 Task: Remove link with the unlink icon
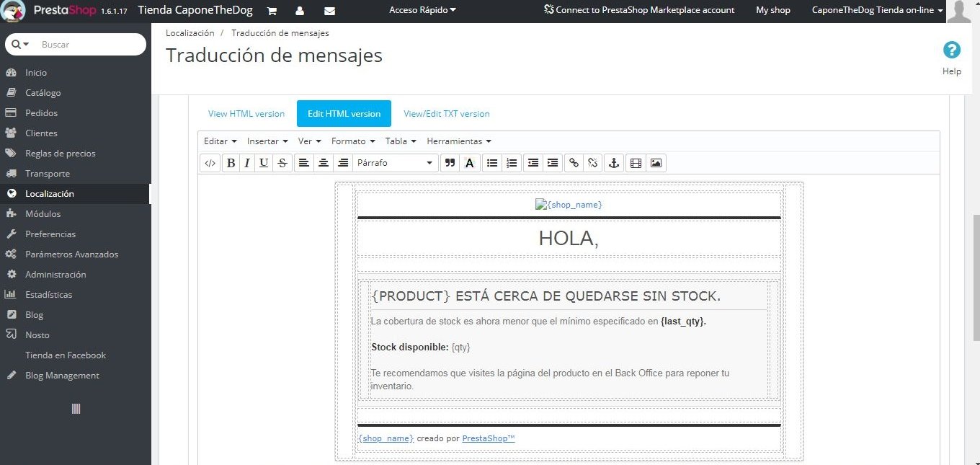click(x=593, y=163)
